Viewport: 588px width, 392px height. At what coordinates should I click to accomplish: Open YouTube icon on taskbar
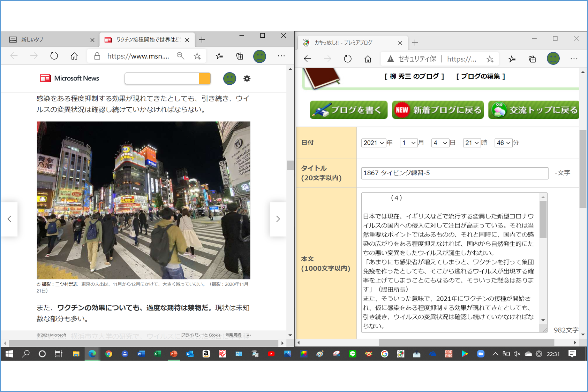[x=271, y=354]
